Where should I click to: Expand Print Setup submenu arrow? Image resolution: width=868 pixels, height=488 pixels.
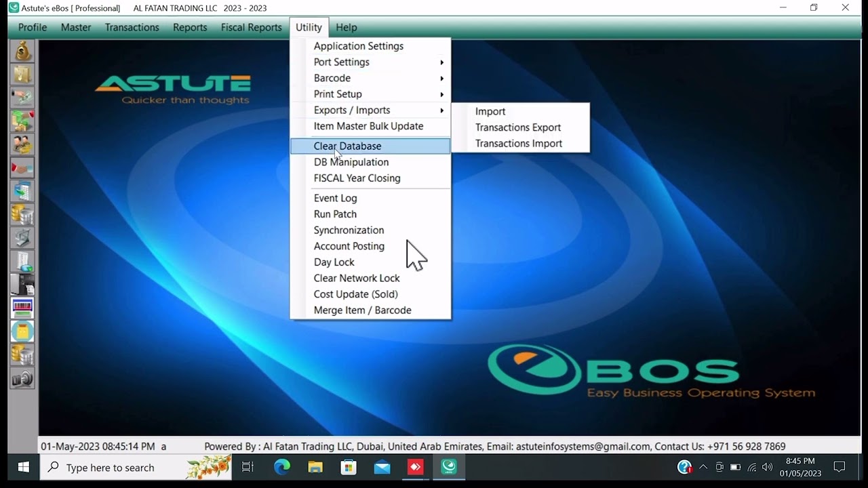tap(441, 94)
